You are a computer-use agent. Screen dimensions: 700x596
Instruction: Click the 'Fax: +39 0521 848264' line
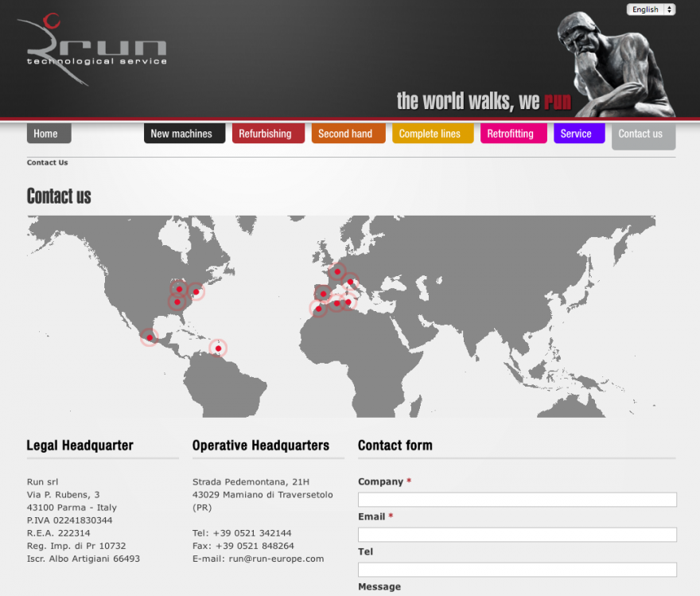[243, 546]
